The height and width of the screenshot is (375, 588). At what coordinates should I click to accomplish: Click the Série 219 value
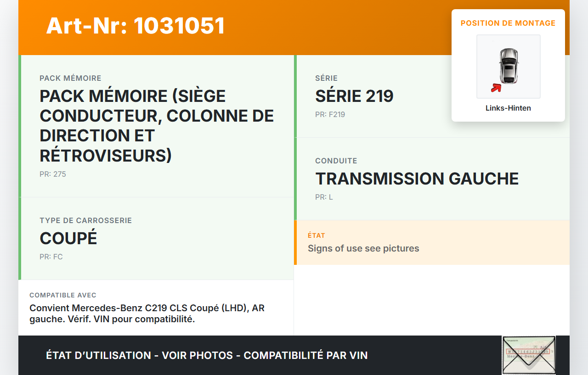click(354, 96)
